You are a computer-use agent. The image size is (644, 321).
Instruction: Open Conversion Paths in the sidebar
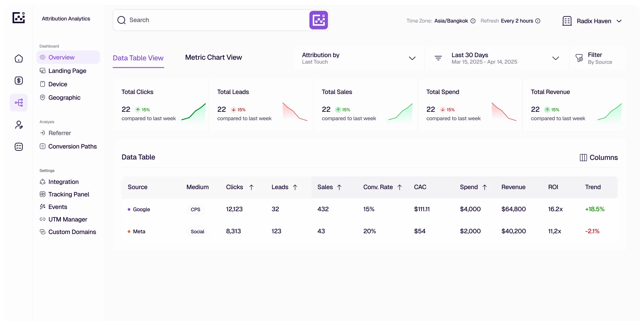coord(72,146)
